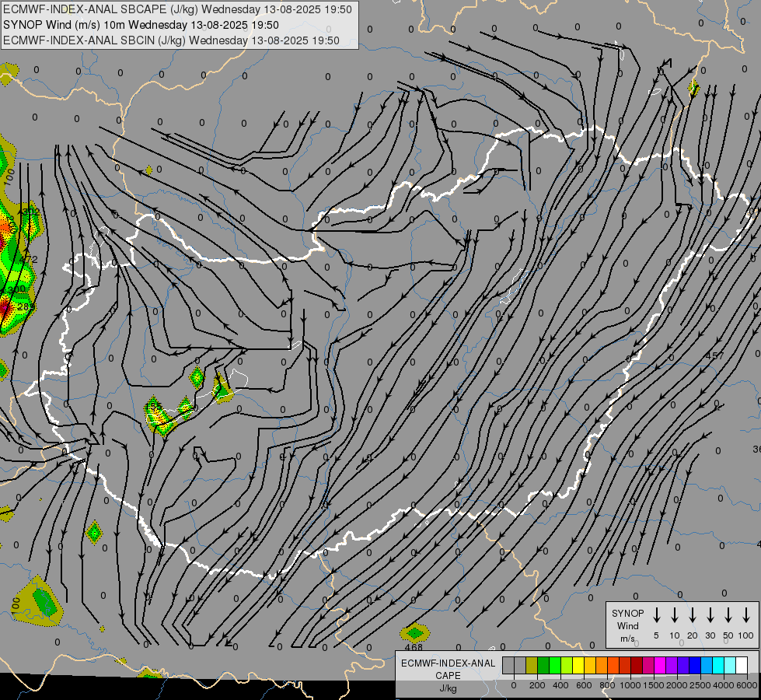Click the SYNOP Wind 10m title line
The image size is (761, 700).
141,25
